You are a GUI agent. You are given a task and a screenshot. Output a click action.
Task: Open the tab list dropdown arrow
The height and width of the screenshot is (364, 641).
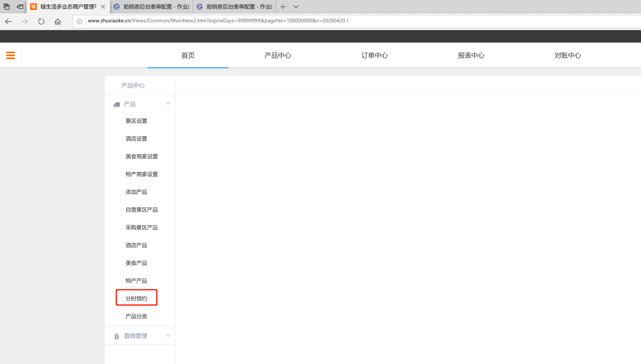click(x=296, y=7)
